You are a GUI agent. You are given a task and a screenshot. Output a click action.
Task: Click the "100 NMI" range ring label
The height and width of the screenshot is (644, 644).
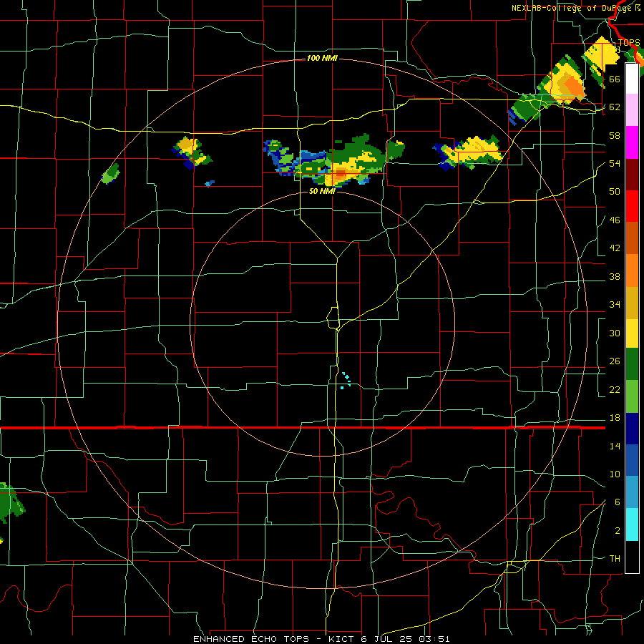(322, 59)
